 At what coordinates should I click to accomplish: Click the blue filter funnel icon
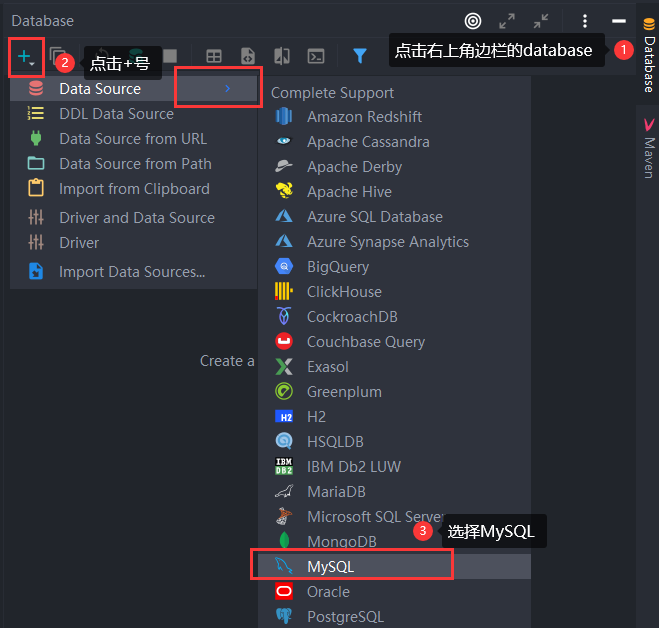pyautogui.click(x=360, y=56)
